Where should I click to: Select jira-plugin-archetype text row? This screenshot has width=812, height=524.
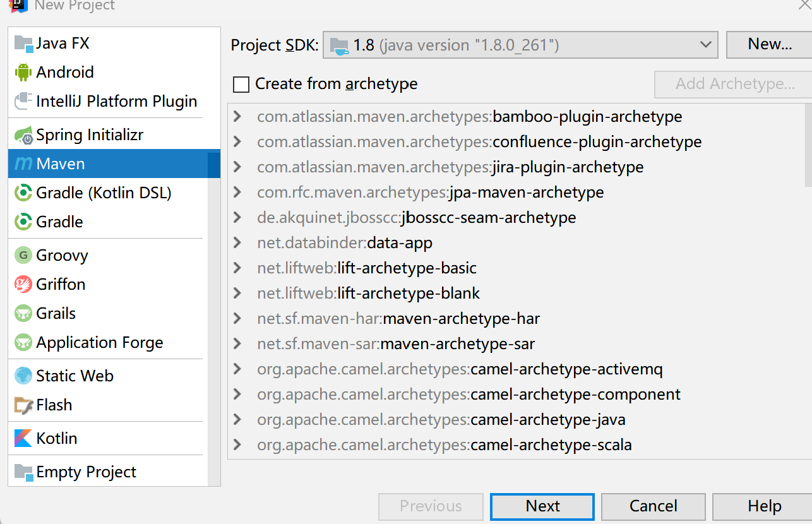(450, 167)
